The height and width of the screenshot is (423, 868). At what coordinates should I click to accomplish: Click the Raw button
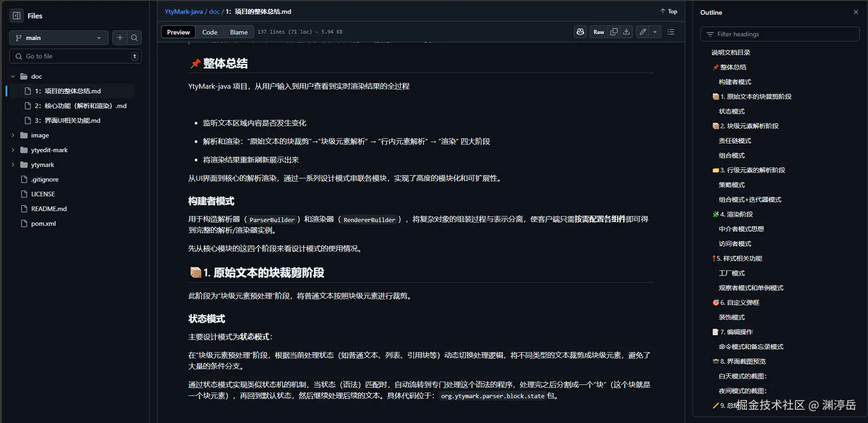point(599,32)
